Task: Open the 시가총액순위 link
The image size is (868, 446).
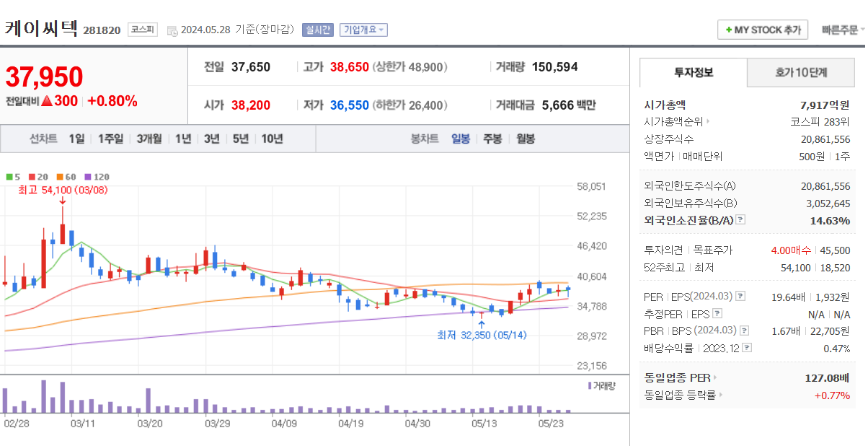Action: tap(676, 121)
